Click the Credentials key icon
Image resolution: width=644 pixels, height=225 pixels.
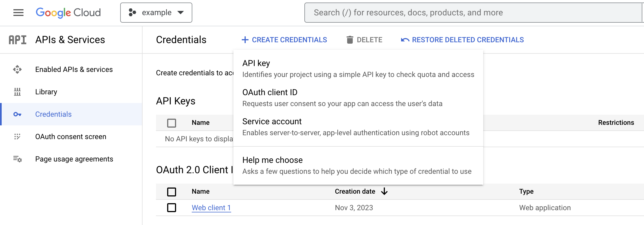pos(17,114)
